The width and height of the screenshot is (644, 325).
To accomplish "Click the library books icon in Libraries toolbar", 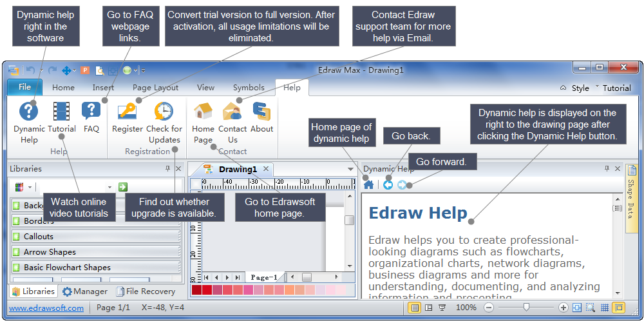I will pyautogui.click(x=19, y=187).
